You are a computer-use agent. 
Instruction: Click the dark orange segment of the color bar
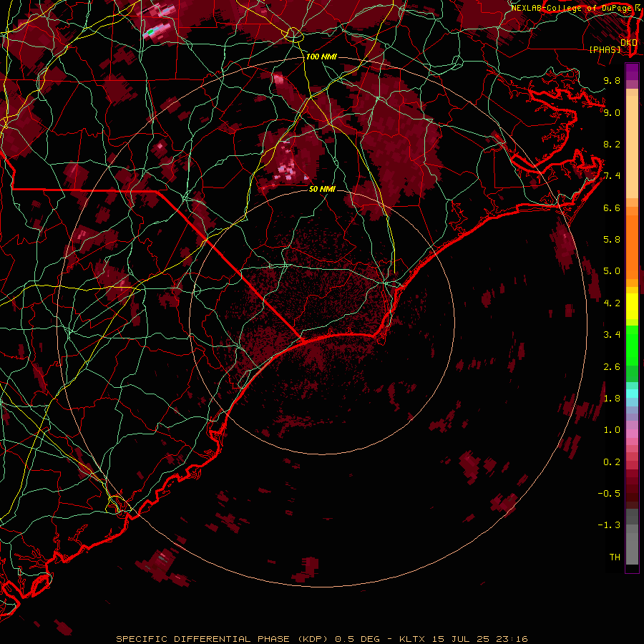pyautogui.click(x=632, y=247)
